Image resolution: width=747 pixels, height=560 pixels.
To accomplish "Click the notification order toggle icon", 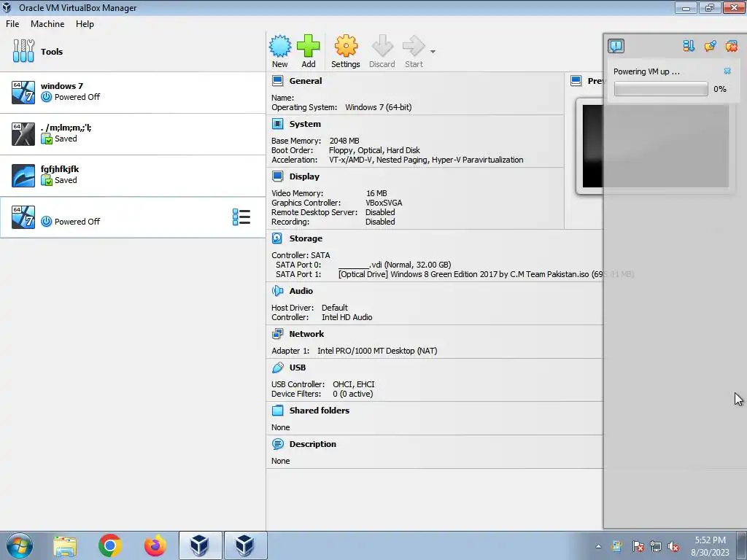I will [689, 46].
